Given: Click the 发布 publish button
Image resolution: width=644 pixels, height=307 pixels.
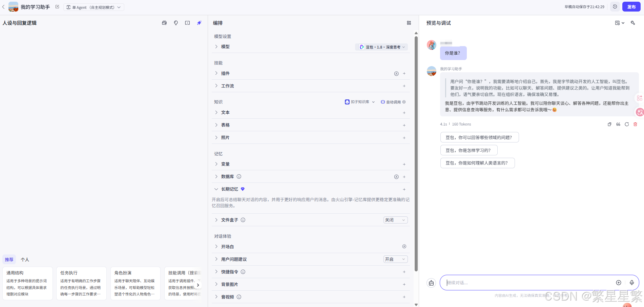Looking at the screenshot, I should click(x=631, y=7).
